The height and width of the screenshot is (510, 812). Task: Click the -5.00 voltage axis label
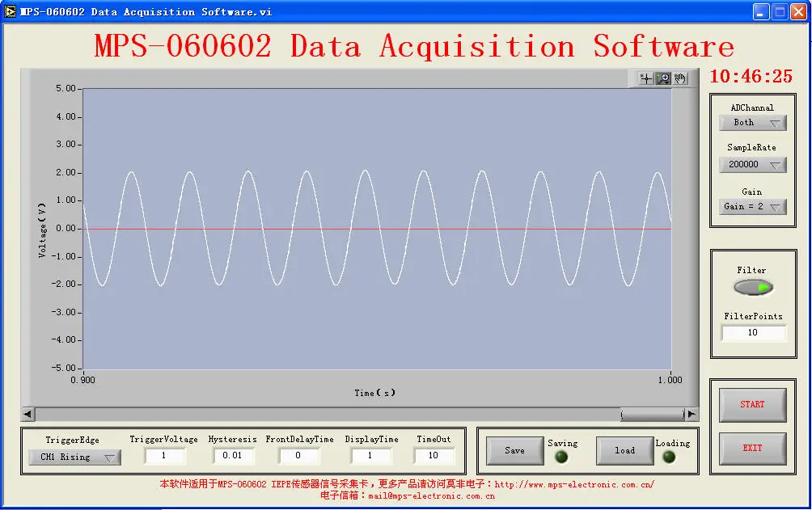tap(63, 368)
